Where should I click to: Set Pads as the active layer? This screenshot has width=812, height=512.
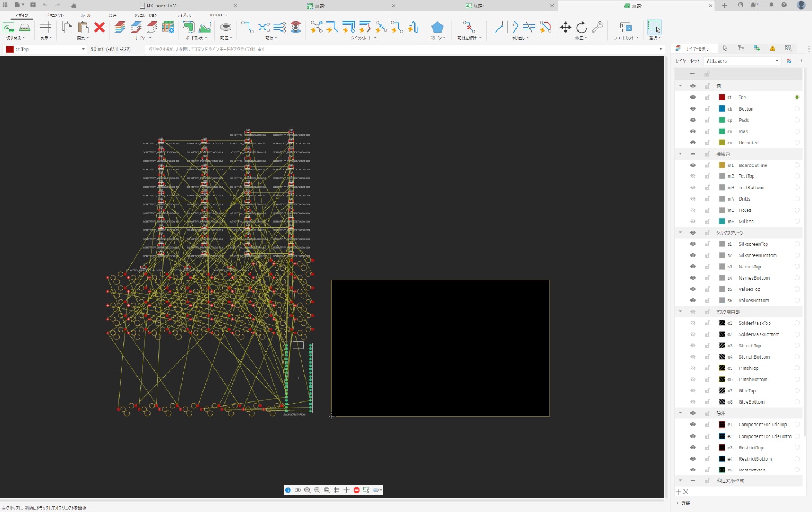point(797,120)
